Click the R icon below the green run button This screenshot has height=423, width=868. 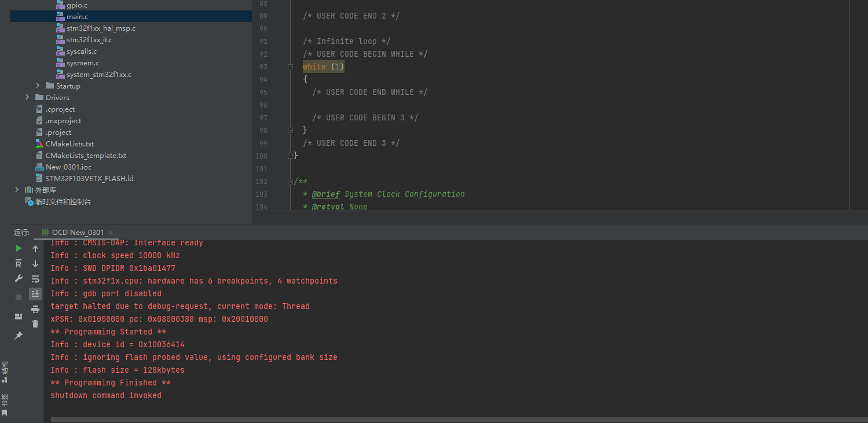coord(18,263)
